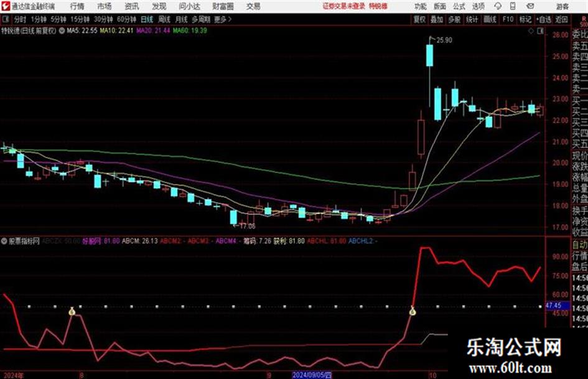Click the 17.06 low price label
The height and width of the screenshot is (379, 588).
coord(248,227)
